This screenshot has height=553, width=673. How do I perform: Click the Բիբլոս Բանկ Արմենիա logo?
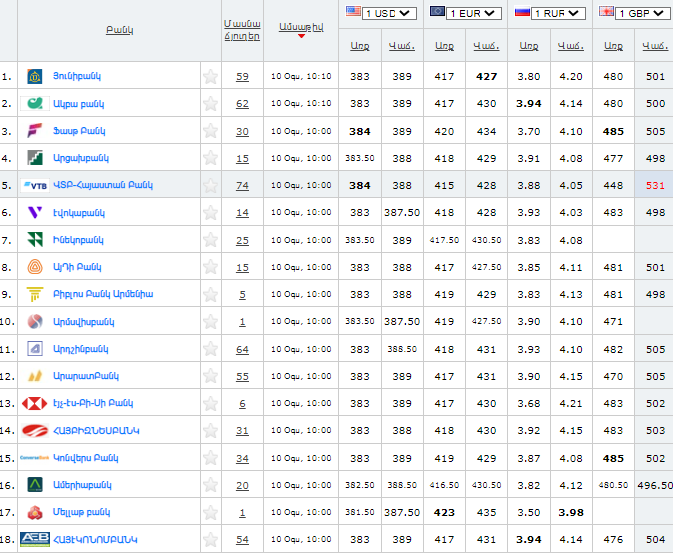pos(35,294)
